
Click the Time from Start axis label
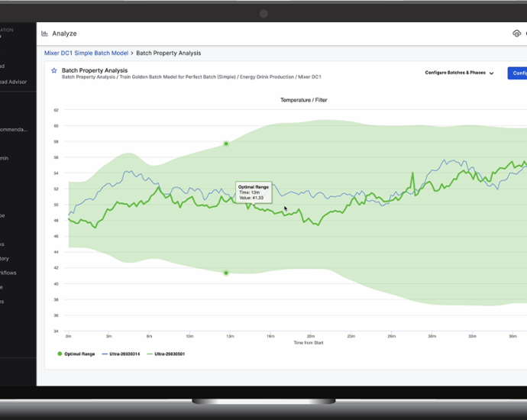(x=309, y=343)
